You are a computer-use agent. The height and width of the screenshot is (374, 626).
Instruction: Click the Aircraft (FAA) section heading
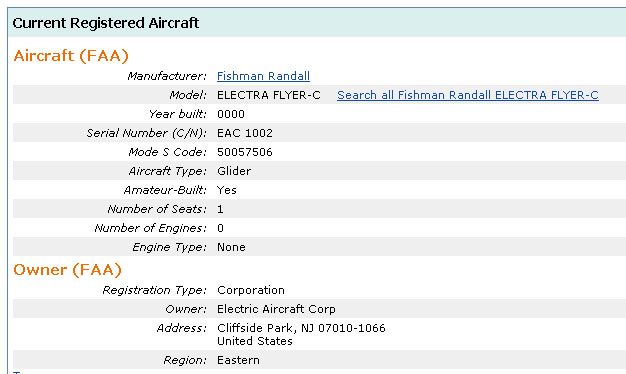click(x=71, y=55)
